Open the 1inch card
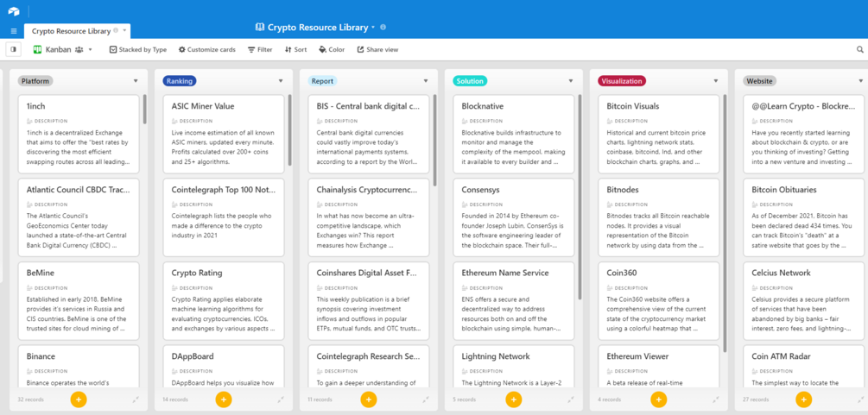This screenshot has width=868, height=415. click(78, 134)
